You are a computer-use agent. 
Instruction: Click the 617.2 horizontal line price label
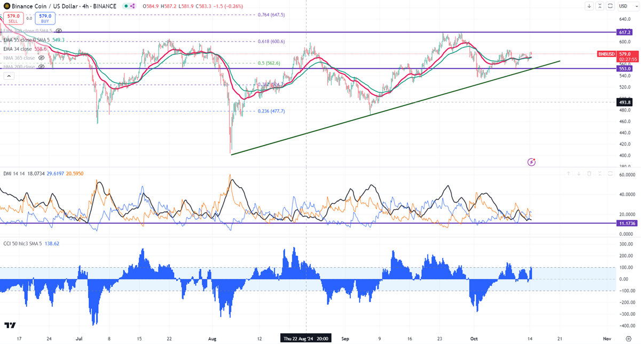click(x=624, y=33)
